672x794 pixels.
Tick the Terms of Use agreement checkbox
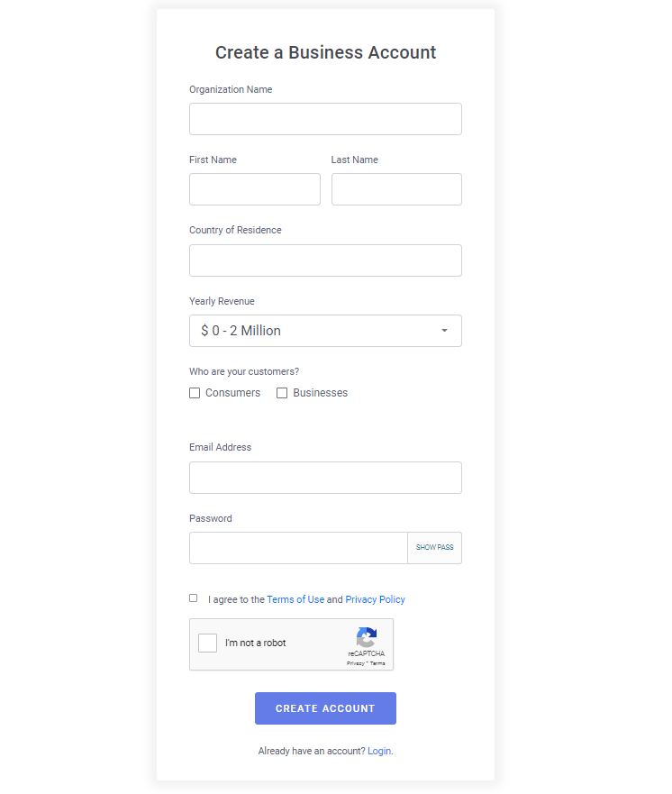point(194,598)
